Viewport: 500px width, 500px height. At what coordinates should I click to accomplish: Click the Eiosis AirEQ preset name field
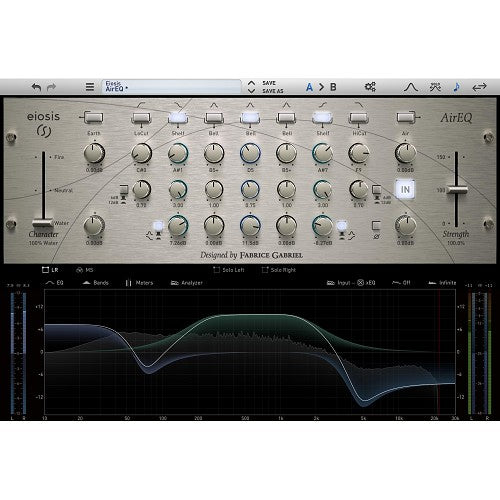(171, 86)
